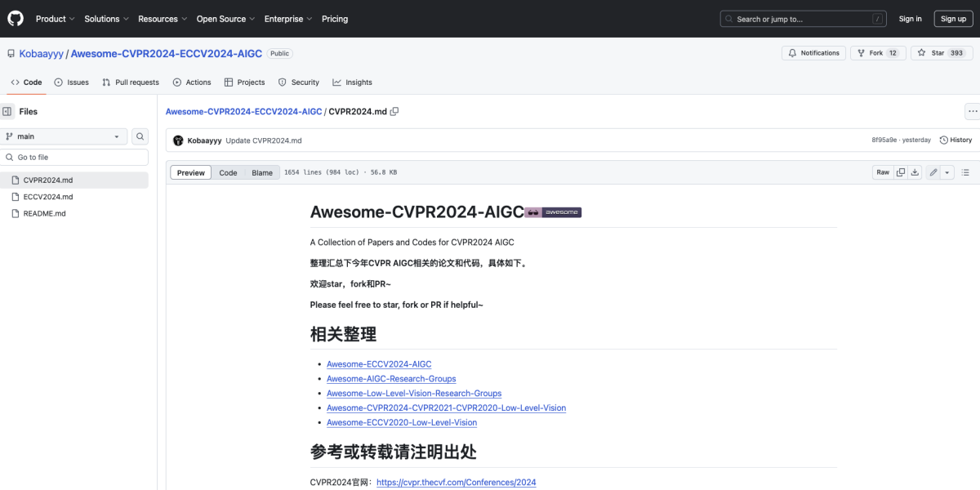Switch to the Blame view
The image size is (980, 490).
261,172
